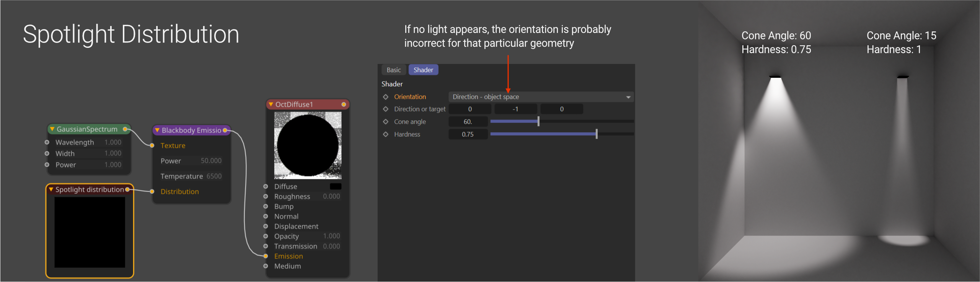Screen dimensions: 980x282
Task: Click the Emission input port on OctDiffuse1
Action: pos(266,256)
